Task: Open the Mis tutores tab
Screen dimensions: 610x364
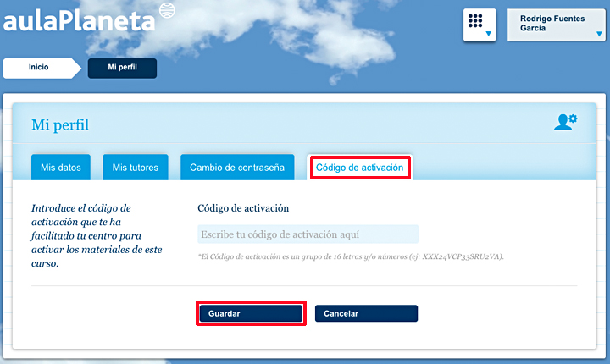Action: [136, 168]
